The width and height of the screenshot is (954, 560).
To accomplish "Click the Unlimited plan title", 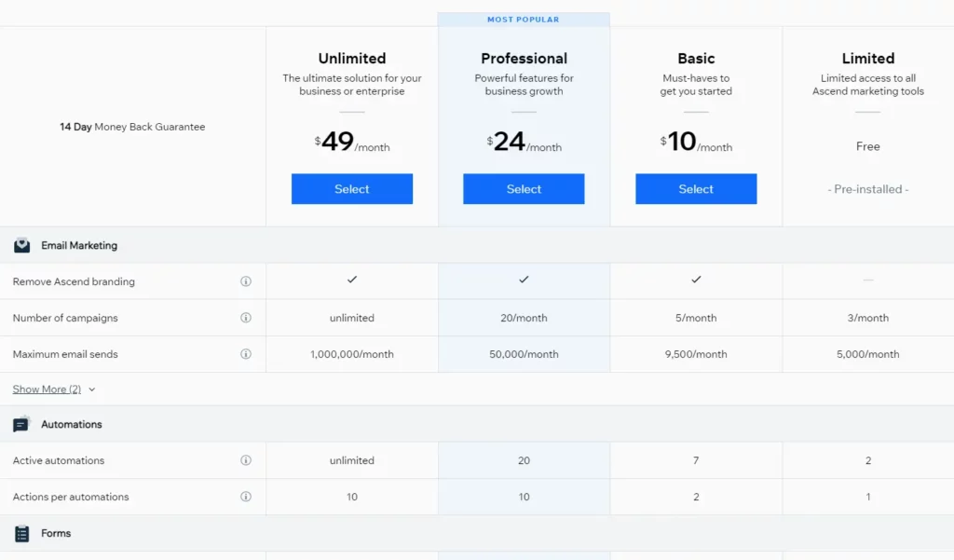I will pos(352,59).
